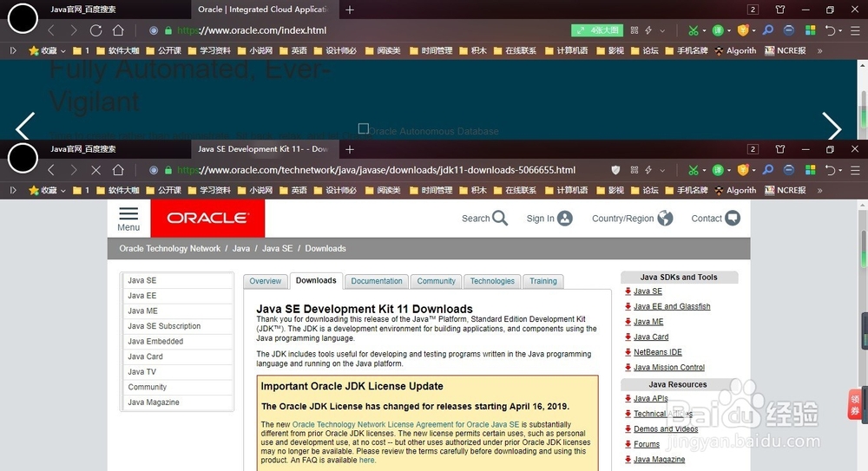Click blue magnifier icon in JDK downloads window
868x471 pixels.
[768, 169]
